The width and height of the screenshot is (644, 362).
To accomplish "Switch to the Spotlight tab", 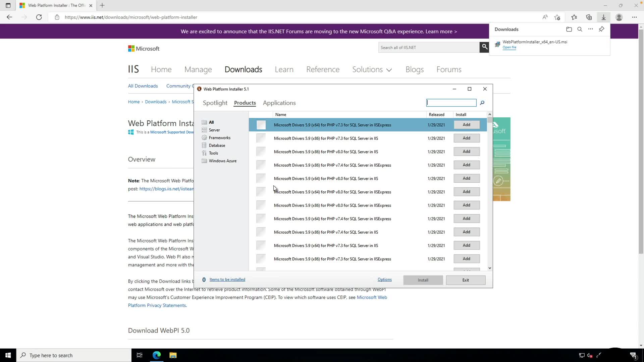I will tap(215, 103).
